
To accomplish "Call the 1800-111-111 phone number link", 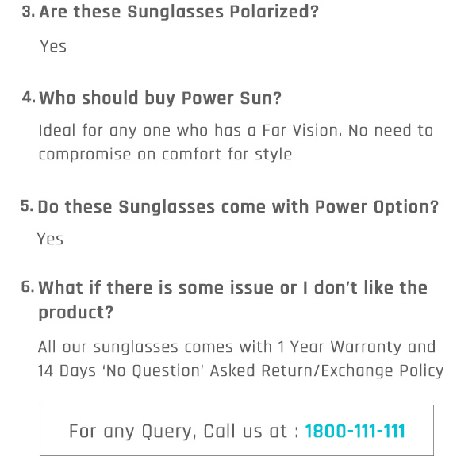I will pos(355,431).
